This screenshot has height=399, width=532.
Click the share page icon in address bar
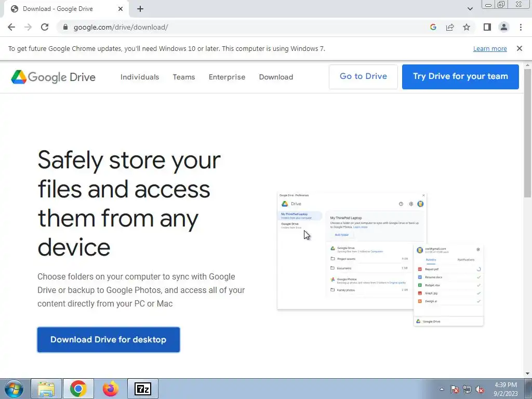tap(450, 27)
